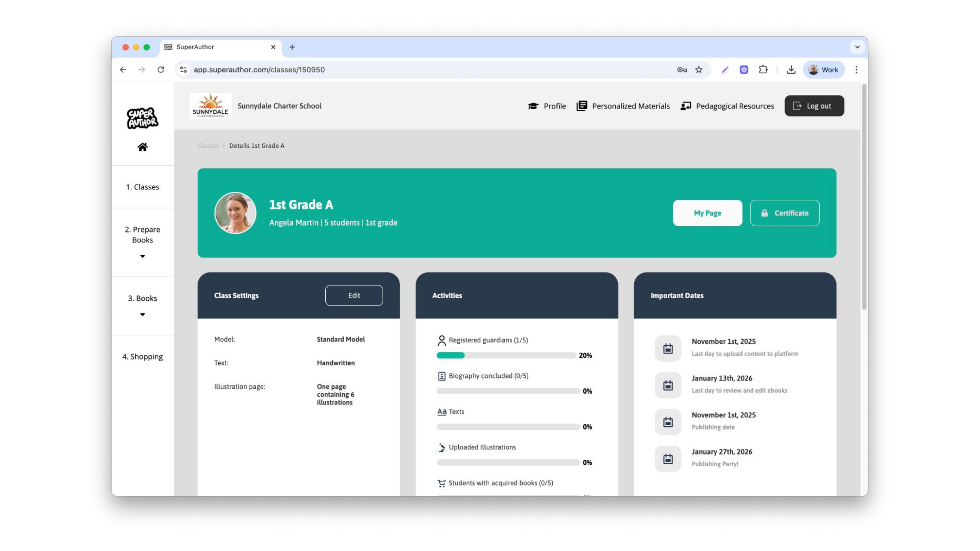
Task: Click the Log out door icon
Action: pyautogui.click(x=797, y=106)
